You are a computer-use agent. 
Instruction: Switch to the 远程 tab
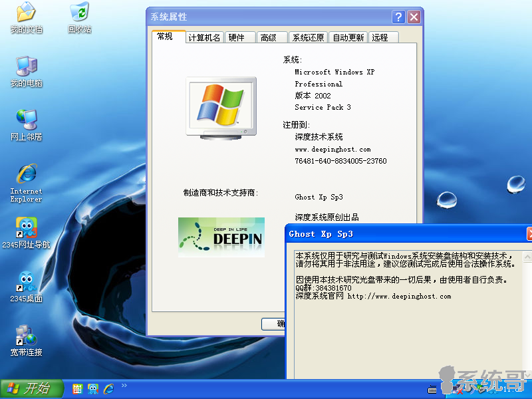pyautogui.click(x=384, y=37)
